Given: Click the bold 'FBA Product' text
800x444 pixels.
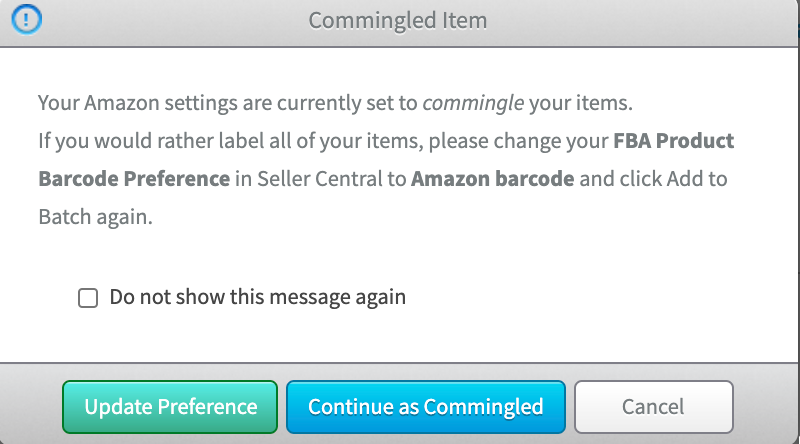Looking at the screenshot, I should click(673, 141).
